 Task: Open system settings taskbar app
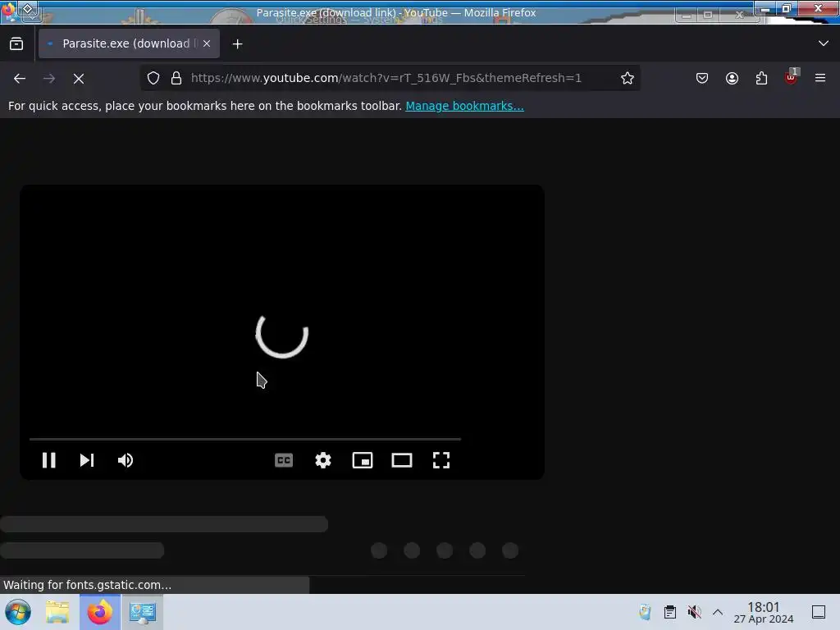[x=143, y=612]
